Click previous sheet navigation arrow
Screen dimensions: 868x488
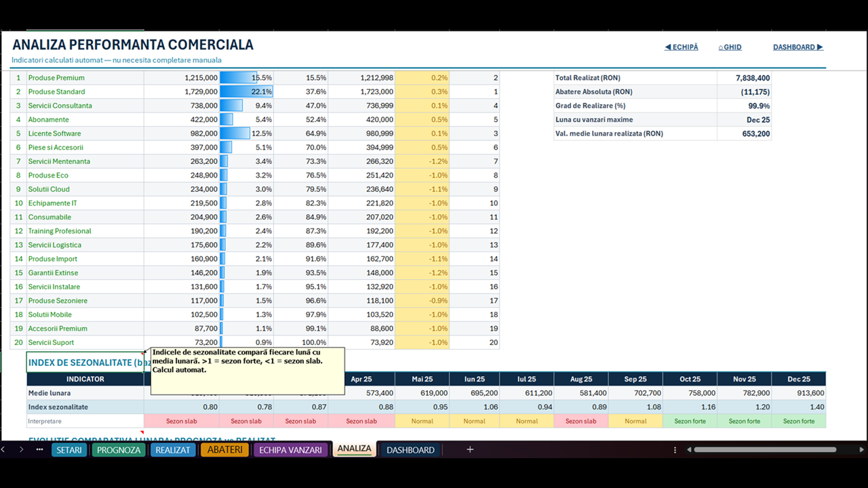click(x=3, y=449)
